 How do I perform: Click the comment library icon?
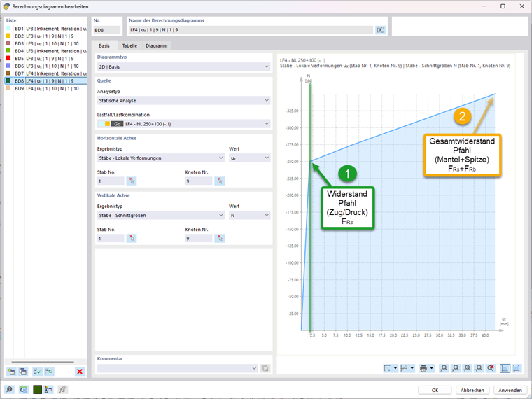pos(265,368)
